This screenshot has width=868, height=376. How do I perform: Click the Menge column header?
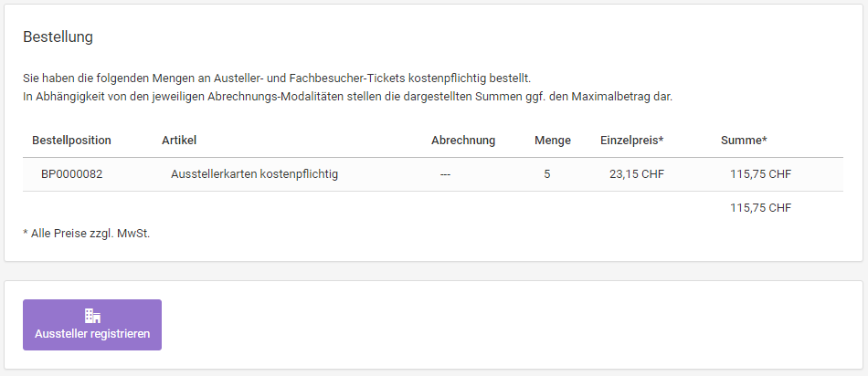pyautogui.click(x=553, y=141)
